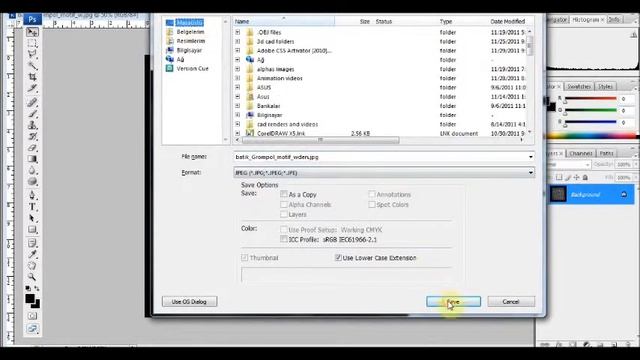
Task: Toggle the Thumbnail checkbox
Action: (x=244, y=258)
